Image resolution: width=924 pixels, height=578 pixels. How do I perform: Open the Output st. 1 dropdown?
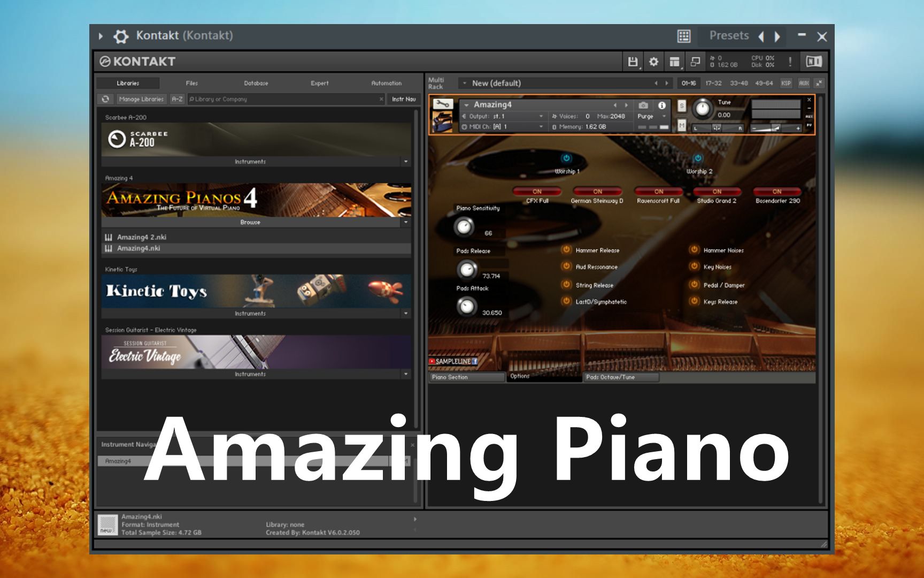point(541,116)
